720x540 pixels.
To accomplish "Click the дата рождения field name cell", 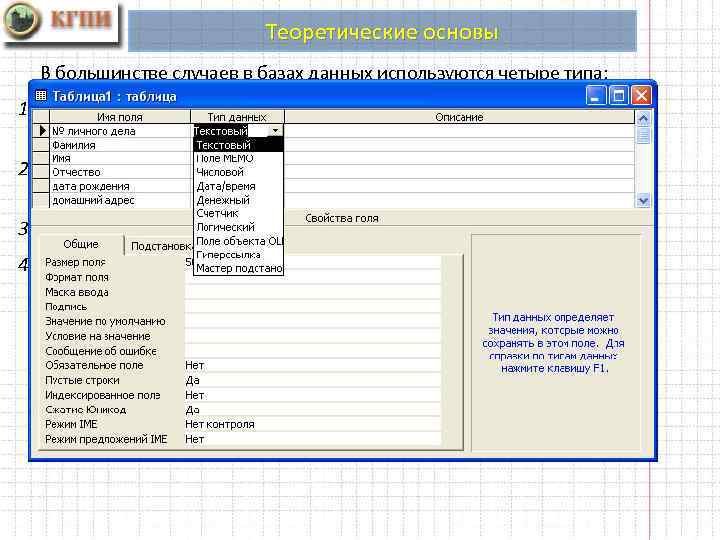I will [x=120, y=186].
